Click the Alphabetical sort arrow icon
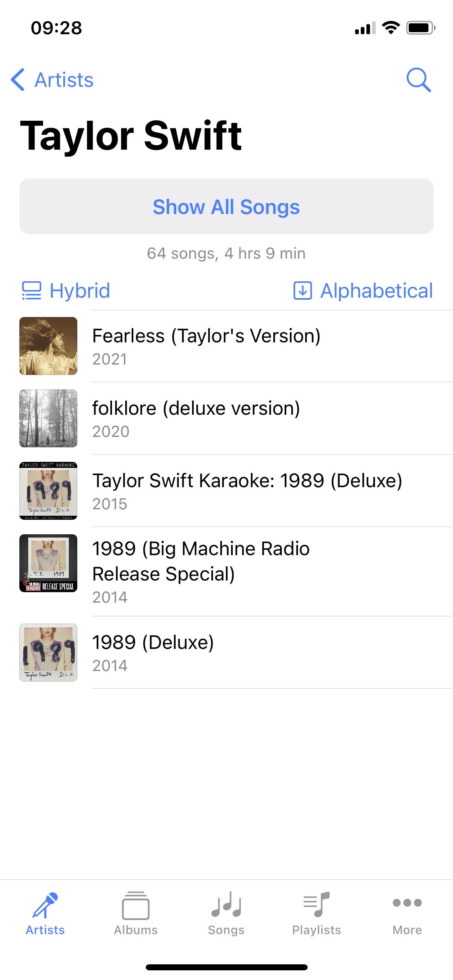 pos(303,290)
